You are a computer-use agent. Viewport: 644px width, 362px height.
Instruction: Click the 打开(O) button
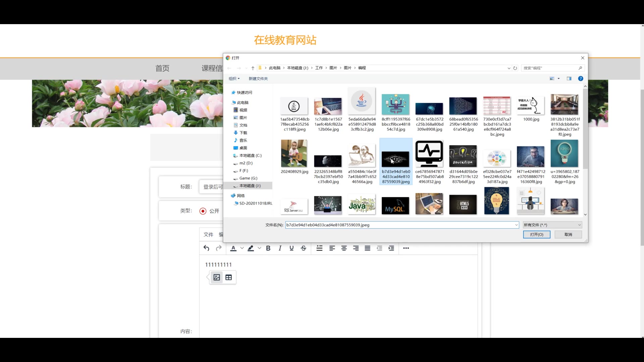pos(536,235)
